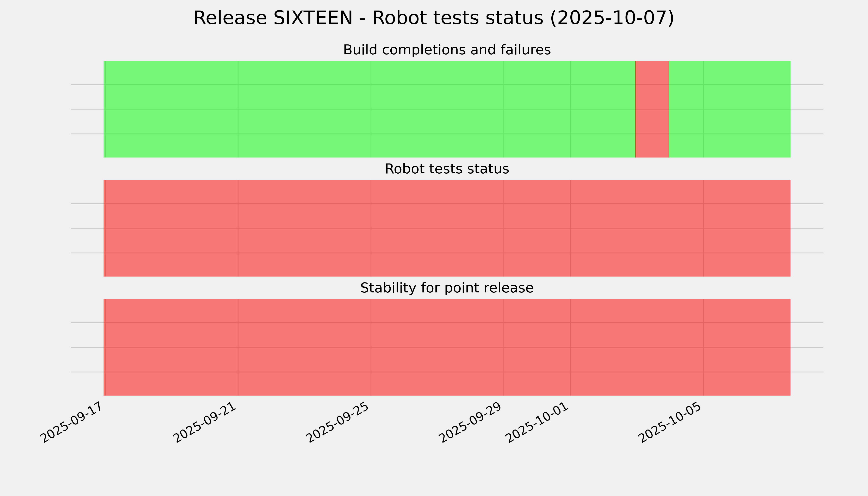Select green Build segment between 09-29 and 10-01
Image resolution: width=868 pixels, height=496 pixels.
click(x=537, y=109)
